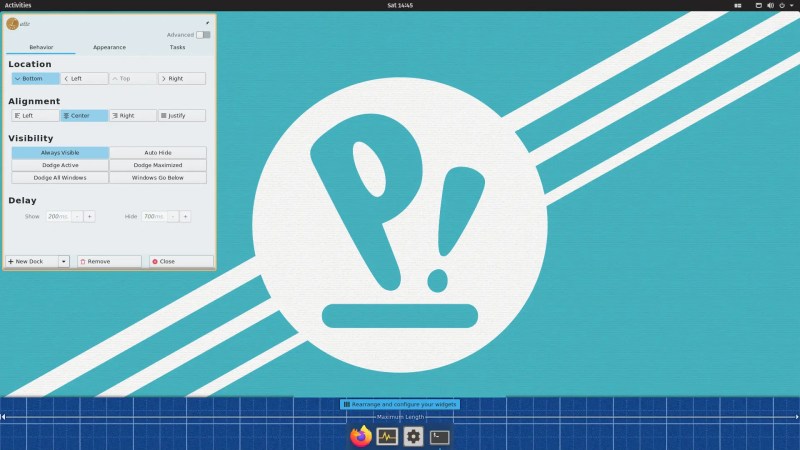Click the power icon in top bar

pyautogui.click(x=781, y=5)
